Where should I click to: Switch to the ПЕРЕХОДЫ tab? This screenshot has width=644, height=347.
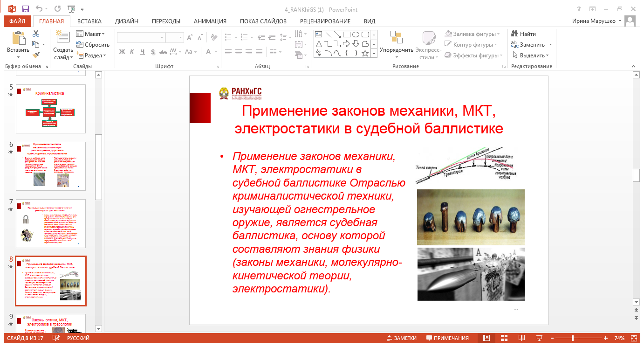[166, 21]
